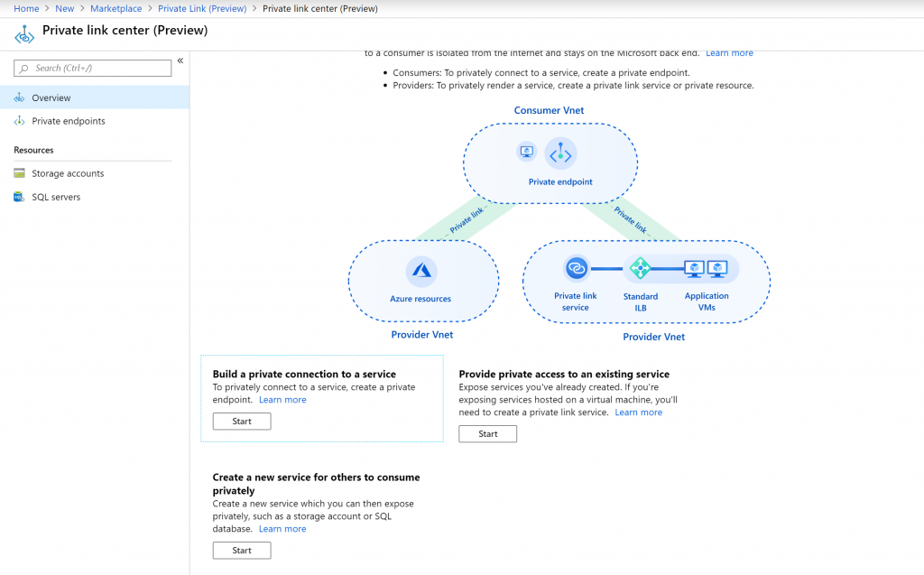Viewport: 924px width, 575px height.
Task: Click the Storage accounts icon in the Resources list
Action: click(x=20, y=173)
